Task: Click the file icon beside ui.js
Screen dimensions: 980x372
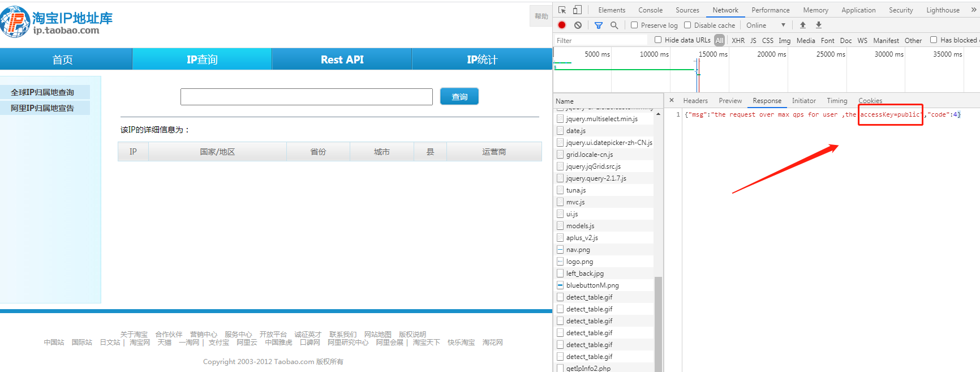Action: click(x=560, y=214)
